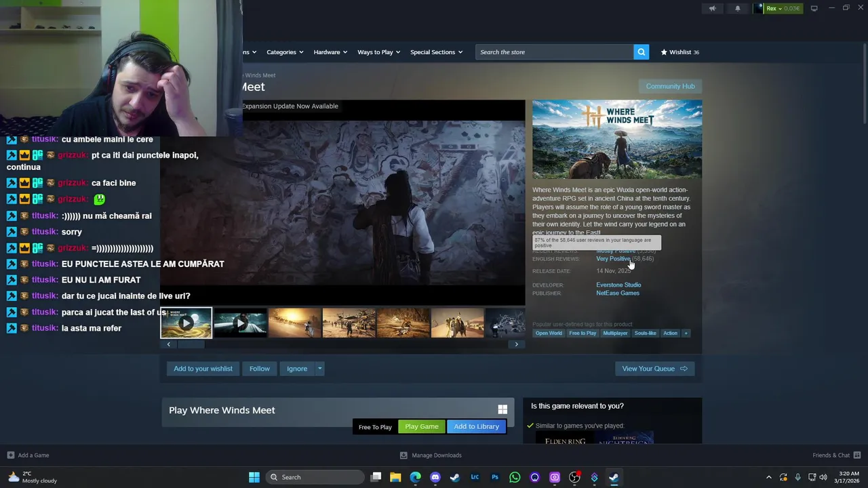Open the Steam announcements megaphone icon

pos(712,9)
